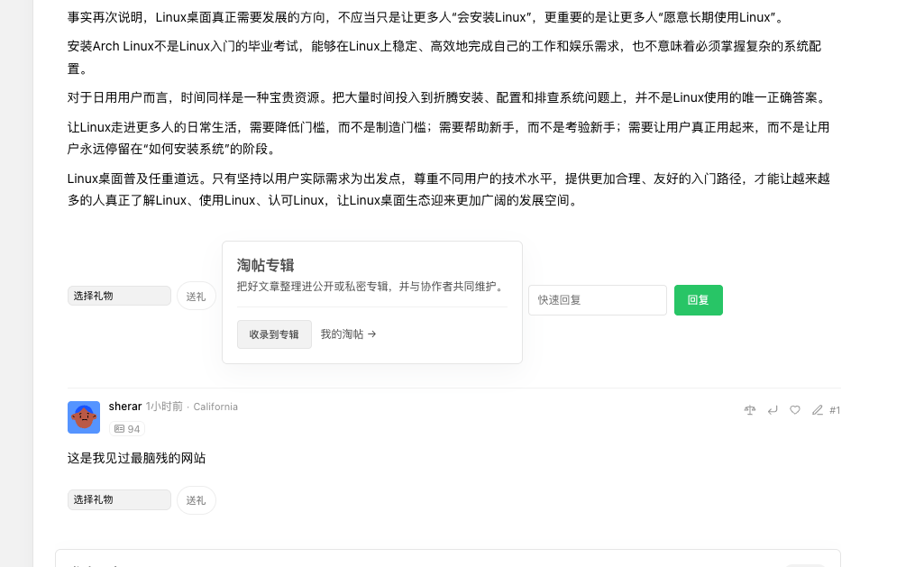Click the #1 floor number link
Screen dimensions: 924x567
835,410
